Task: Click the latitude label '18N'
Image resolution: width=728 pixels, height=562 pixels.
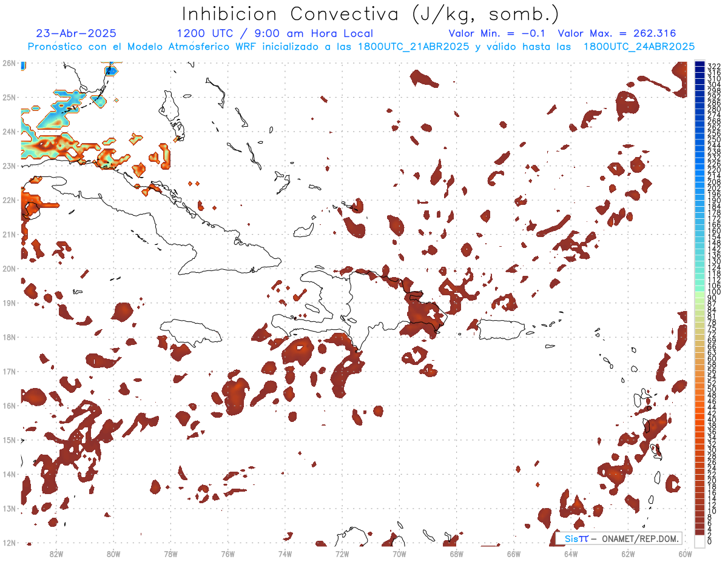Action: pyautogui.click(x=8, y=337)
